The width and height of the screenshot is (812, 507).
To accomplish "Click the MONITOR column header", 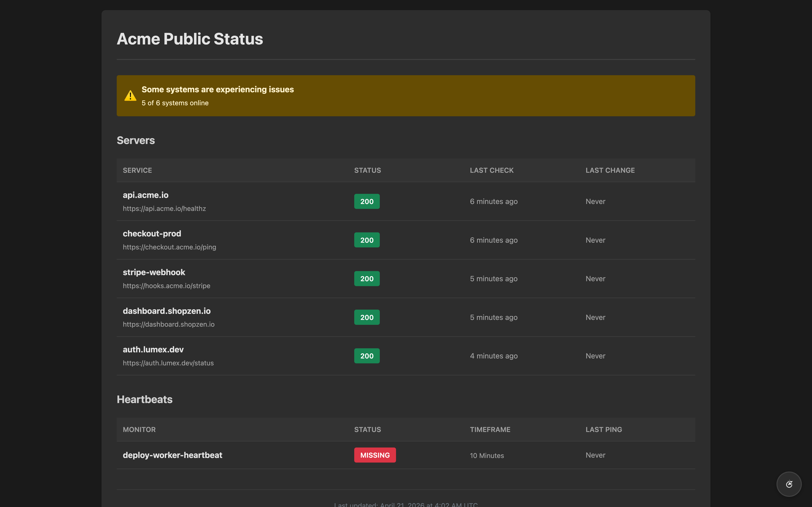I will (139, 429).
